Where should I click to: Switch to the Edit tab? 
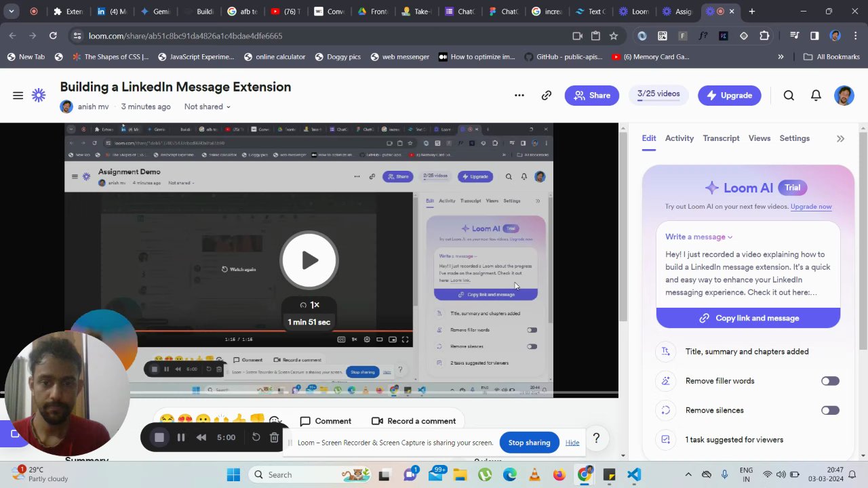pos(649,138)
